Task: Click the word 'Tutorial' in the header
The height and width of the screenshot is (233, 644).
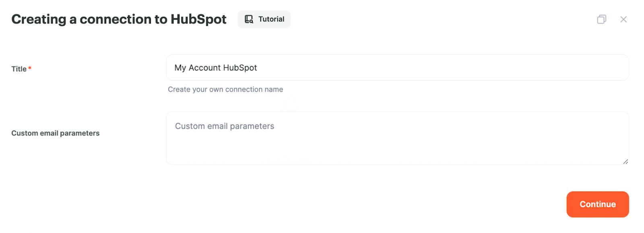Action: [x=271, y=19]
